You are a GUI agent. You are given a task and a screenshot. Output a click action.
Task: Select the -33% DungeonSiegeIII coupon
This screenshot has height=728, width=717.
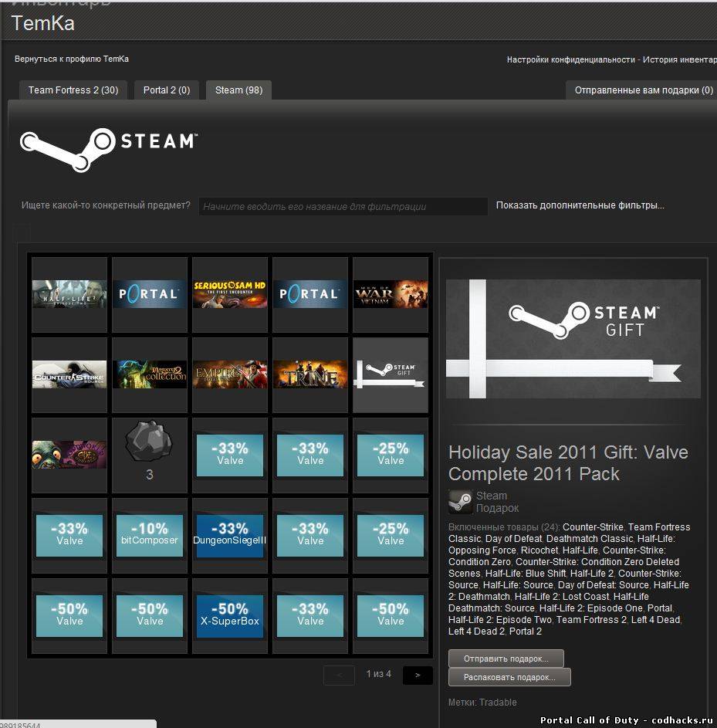230,535
